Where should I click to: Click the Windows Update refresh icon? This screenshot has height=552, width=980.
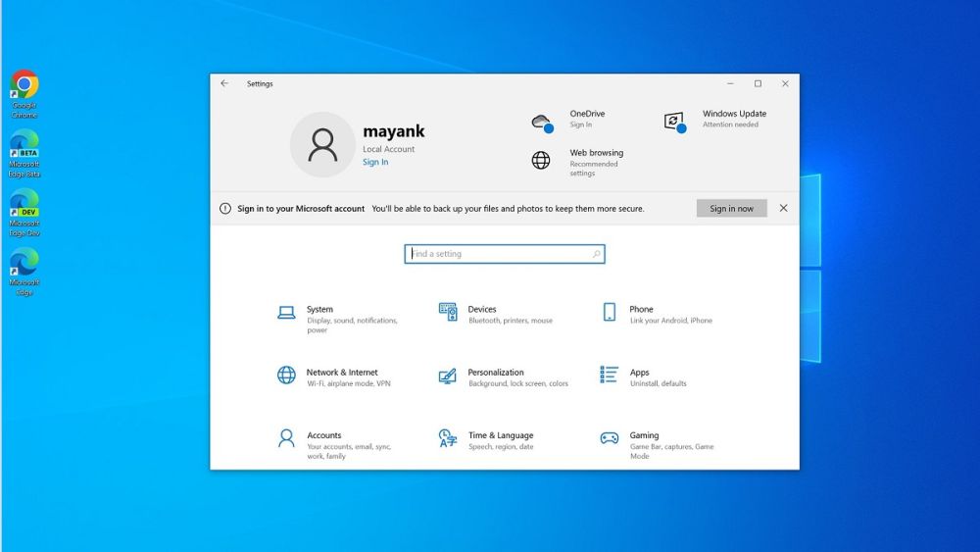[x=675, y=122]
